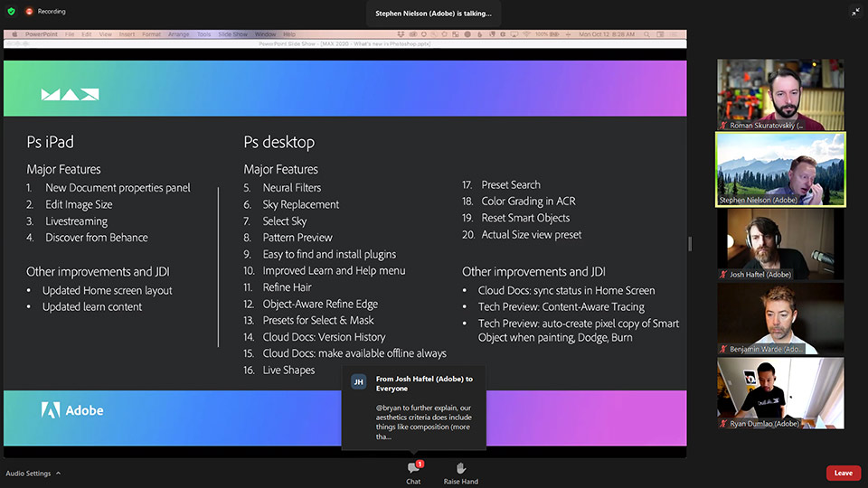Leave the meeting

(x=843, y=473)
